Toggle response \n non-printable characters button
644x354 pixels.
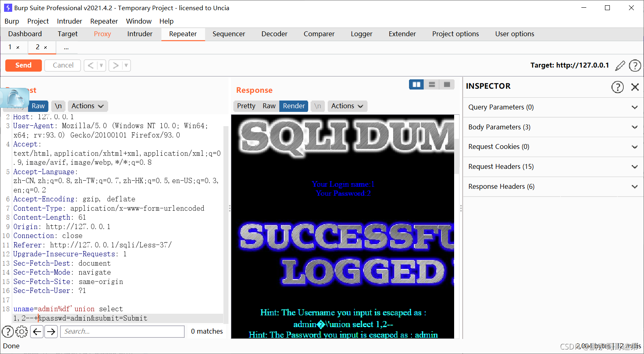pyautogui.click(x=318, y=106)
